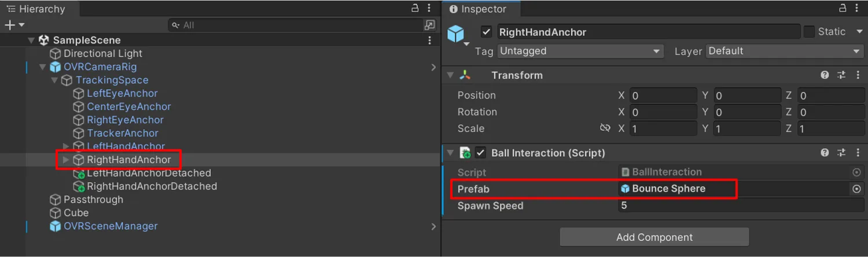Screen dimensions: 868x257
Task: Open Transform component preset settings icon
Action: pos(841,75)
